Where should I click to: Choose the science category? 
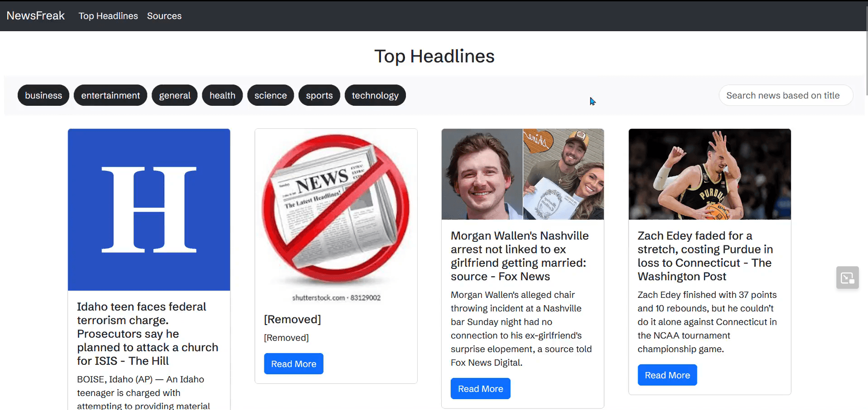coord(271,95)
